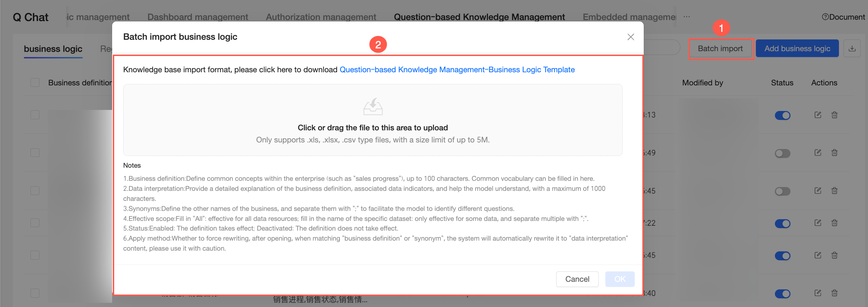Select all rows via header checkbox

point(35,83)
